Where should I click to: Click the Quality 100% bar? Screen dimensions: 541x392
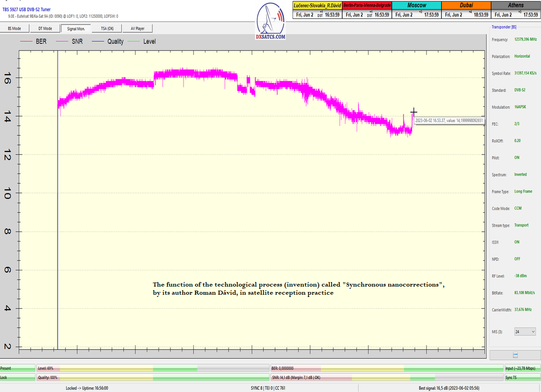click(x=152, y=378)
